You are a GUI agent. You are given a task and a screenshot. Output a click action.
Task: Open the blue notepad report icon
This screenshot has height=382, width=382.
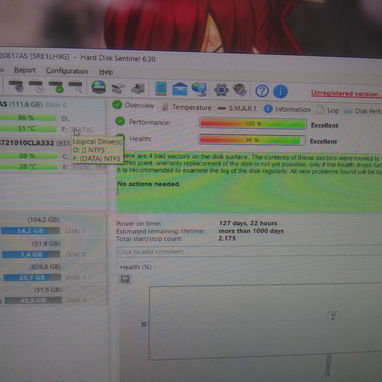click(161, 88)
